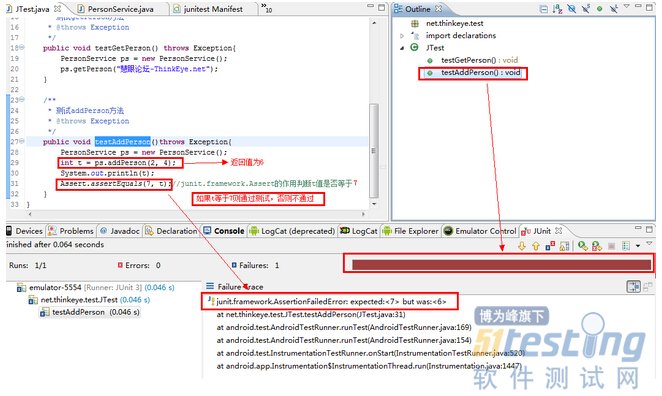This screenshot has width=662, height=396.
Task: Select emulator-5554 test runner node
Action: tap(95, 288)
